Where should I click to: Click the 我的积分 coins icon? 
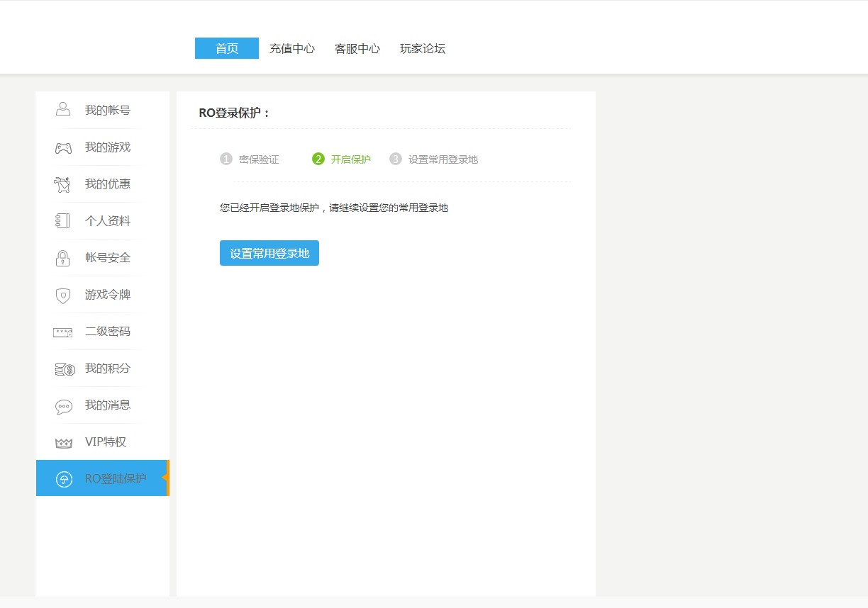tap(65, 369)
